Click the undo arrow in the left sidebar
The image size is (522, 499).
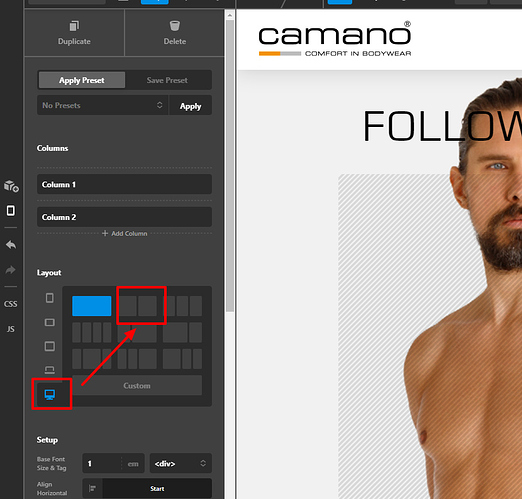[11, 245]
